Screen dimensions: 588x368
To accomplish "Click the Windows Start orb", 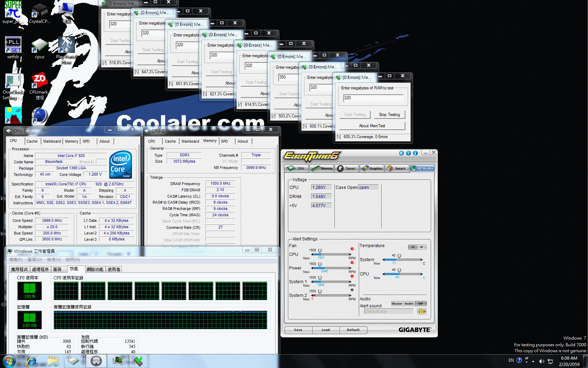I will [x=9, y=361].
